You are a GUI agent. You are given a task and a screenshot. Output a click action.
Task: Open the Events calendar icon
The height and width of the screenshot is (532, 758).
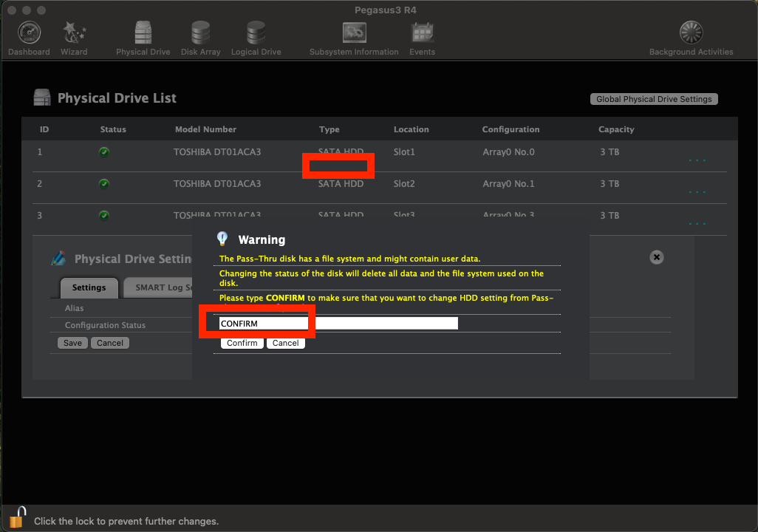coord(423,33)
